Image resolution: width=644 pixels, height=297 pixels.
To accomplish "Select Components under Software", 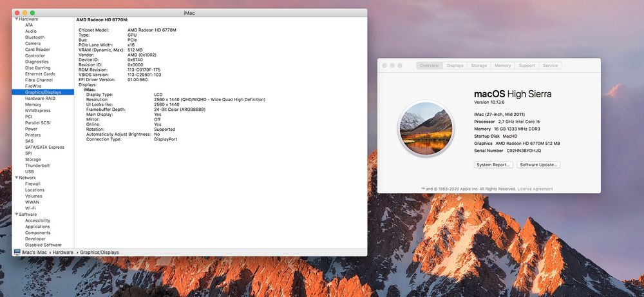I will [37, 233].
